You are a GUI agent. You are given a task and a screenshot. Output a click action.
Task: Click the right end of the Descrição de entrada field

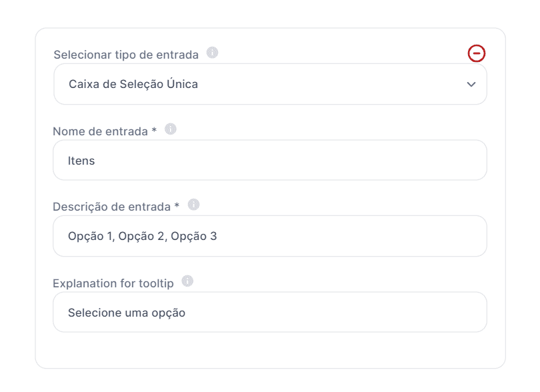(467, 236)
